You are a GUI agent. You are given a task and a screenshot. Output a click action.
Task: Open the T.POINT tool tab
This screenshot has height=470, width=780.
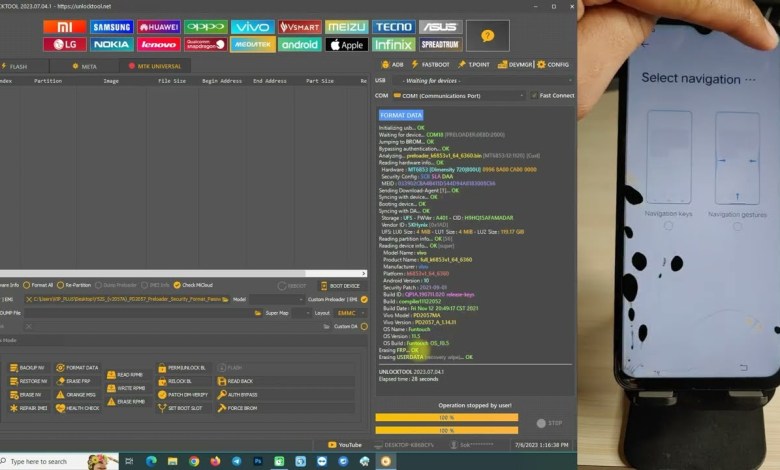pyautogui.click(x=474, y=65)
